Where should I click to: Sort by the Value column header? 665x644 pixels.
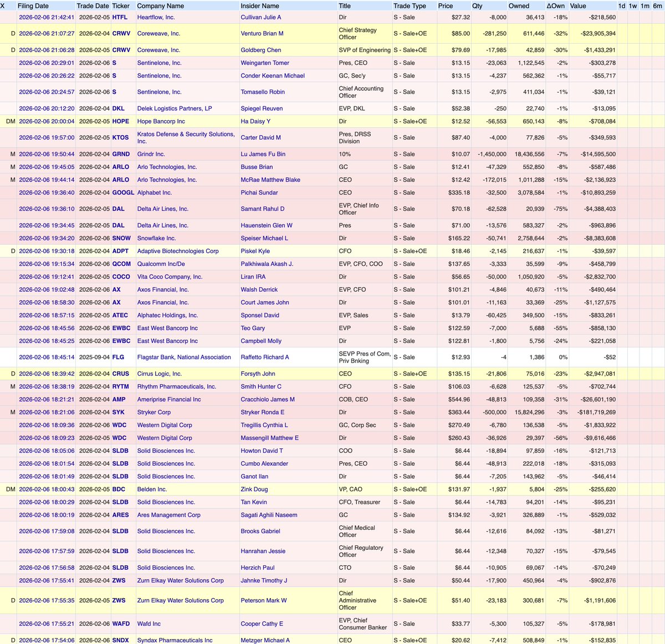tap(578, 6)
